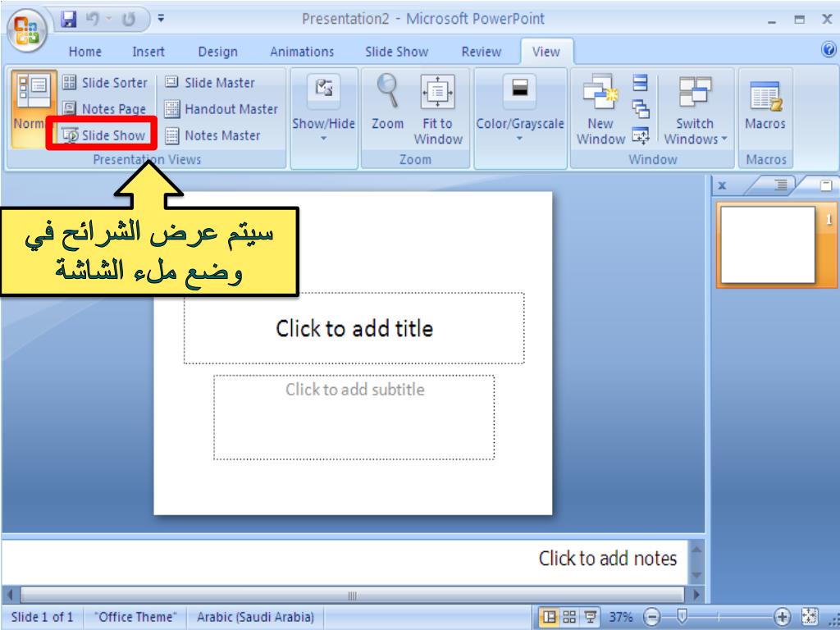Open Slide Master view
This screenshot has height=630, width=840.
click(x=209, y=83)
